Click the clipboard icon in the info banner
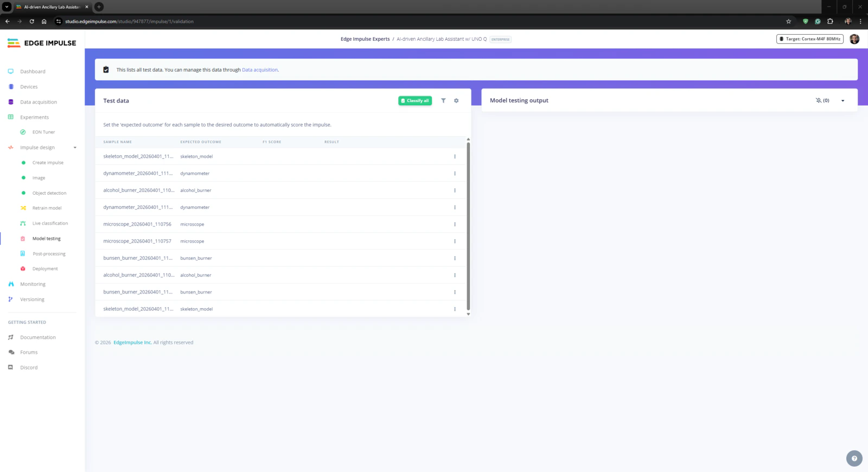Image resolution: width=868 pixels, height=472 pixels. pos(106,70)
